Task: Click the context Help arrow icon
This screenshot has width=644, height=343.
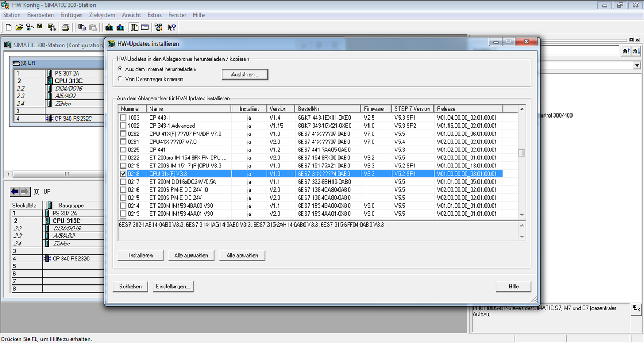Action: (x=172, y=27)
